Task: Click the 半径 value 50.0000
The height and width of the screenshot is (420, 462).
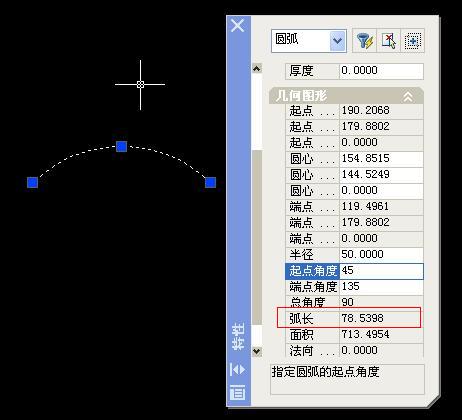Action: (x=381, y=254)
